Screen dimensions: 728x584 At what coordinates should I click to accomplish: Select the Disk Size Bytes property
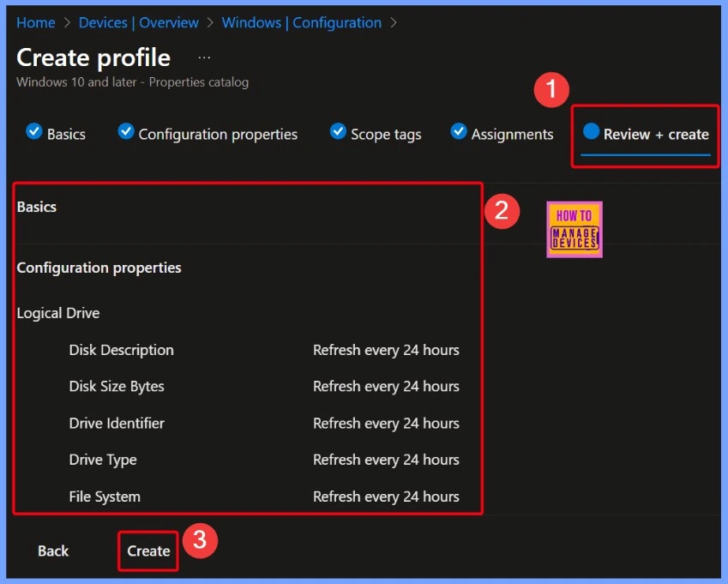point(117,387)
